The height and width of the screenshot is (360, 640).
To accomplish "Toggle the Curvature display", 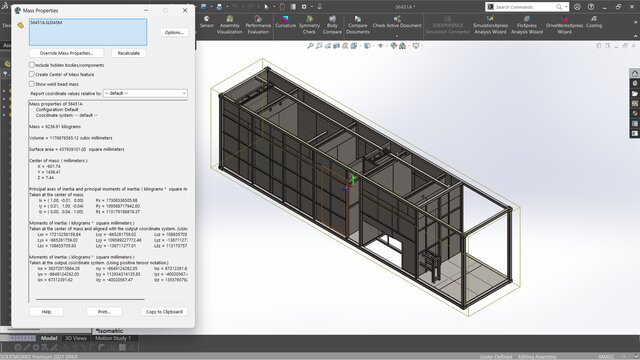I will pyautogui.click(x=285, y=22).
